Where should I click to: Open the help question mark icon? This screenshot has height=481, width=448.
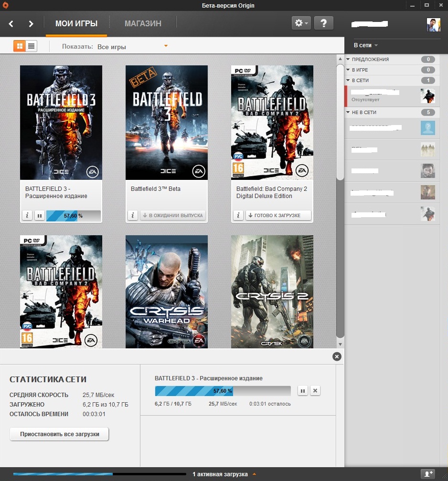pyautogui.click(x=324, y=23)
